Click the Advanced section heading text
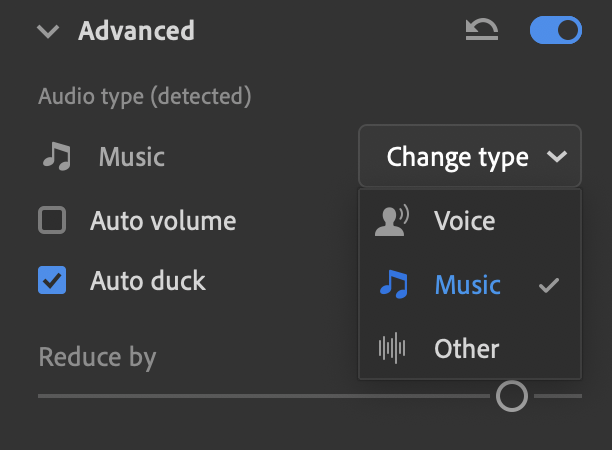612x450 pixels. (136, 31)
